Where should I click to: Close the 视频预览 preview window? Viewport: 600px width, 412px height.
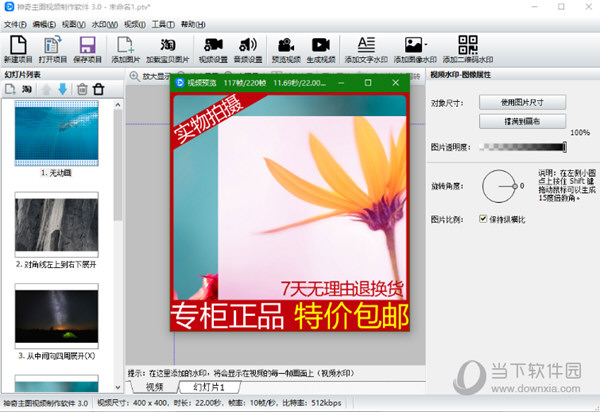pyautogui.click(x=396, y=83)
